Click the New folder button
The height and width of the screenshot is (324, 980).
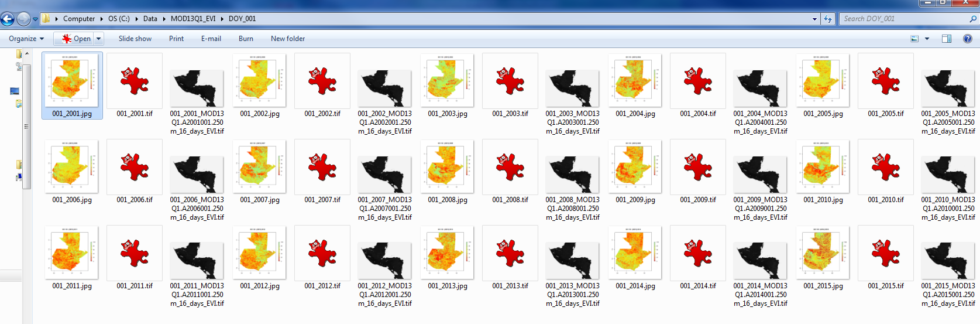coord(288,39)
